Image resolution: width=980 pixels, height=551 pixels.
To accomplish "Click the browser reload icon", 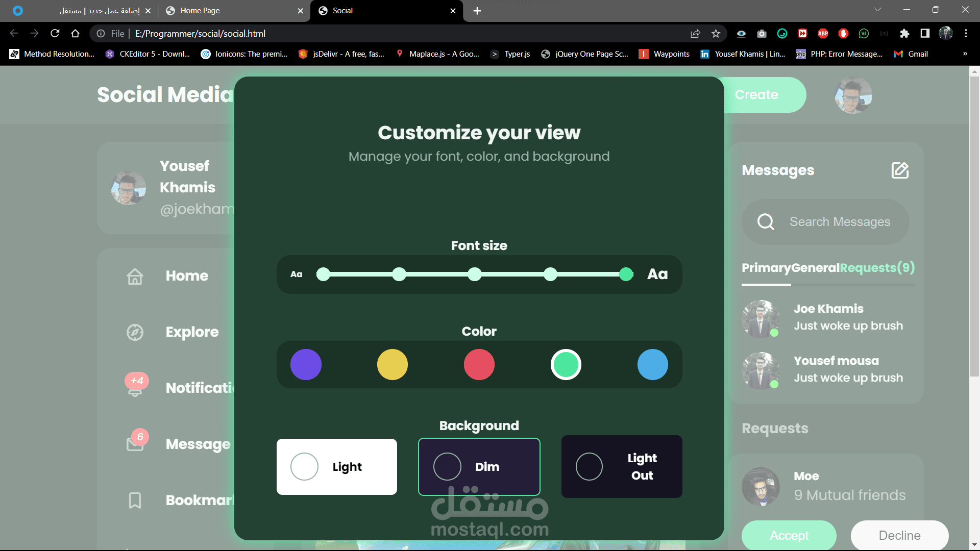I will [55, 34].
